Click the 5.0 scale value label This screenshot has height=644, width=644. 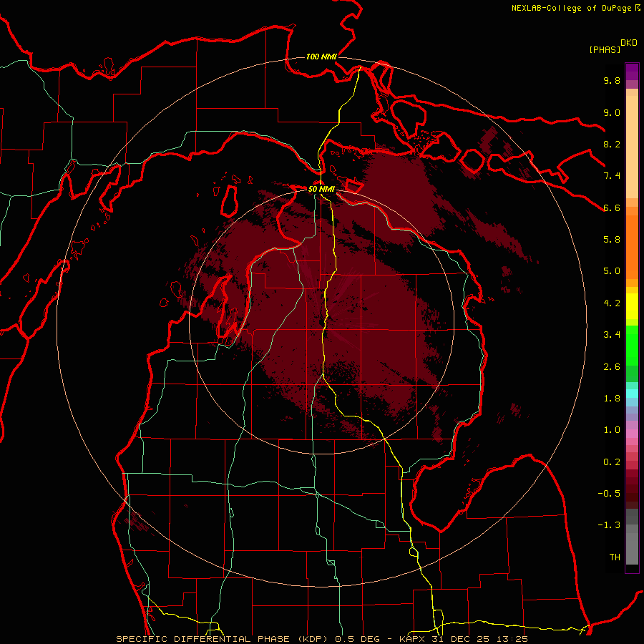[x=612, y=271]
